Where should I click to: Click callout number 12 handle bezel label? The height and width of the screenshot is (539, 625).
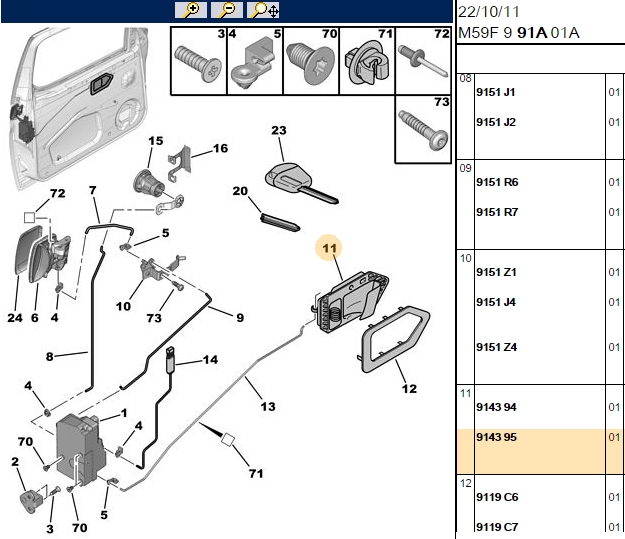coord(409,389)
